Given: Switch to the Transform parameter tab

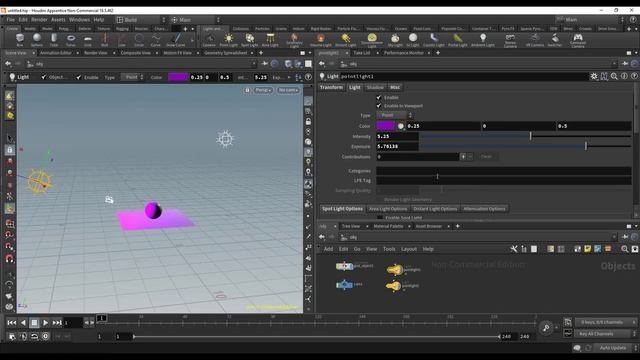Looking at the screenshot, I should 331,87.
